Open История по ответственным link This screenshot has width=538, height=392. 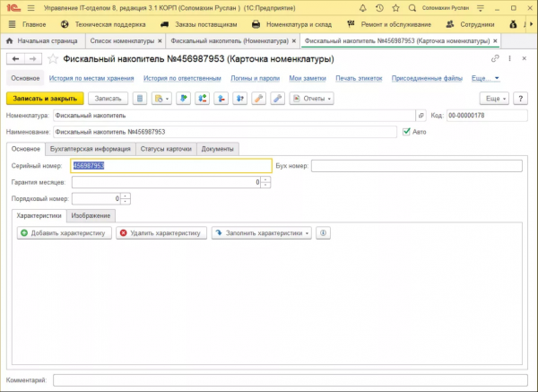182,78
